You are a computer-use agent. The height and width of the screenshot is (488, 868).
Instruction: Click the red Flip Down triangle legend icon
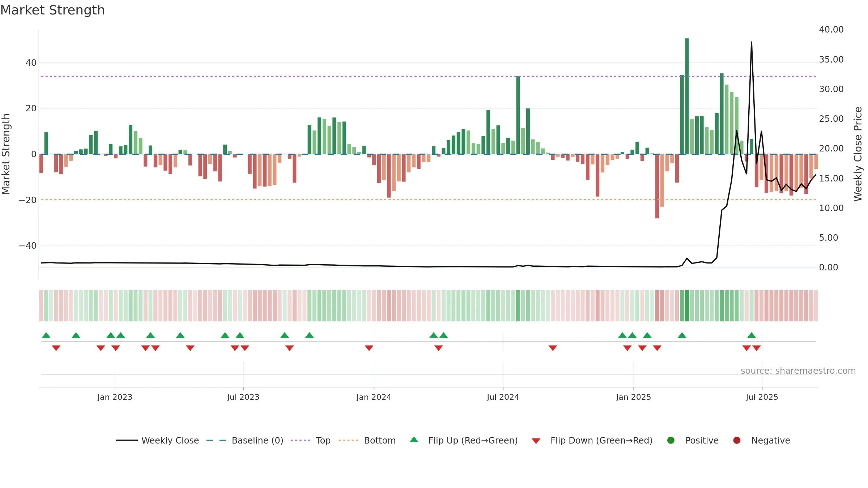click(x=536, y=441)
